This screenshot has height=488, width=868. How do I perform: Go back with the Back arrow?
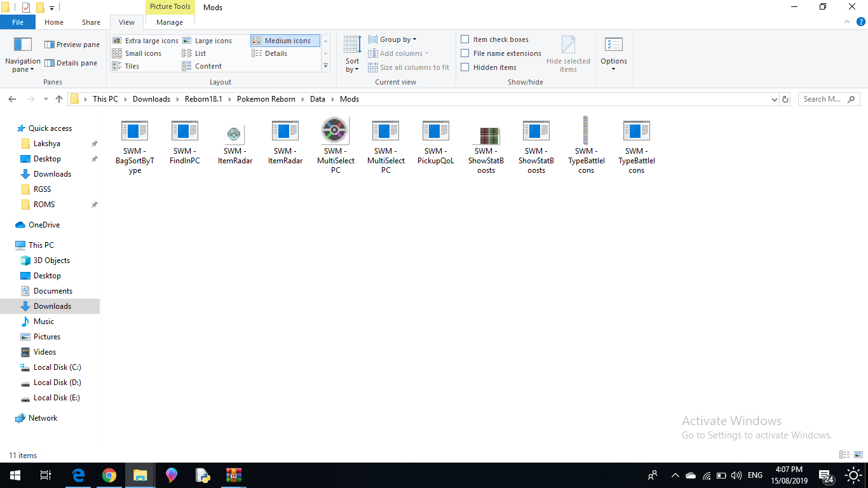(12, 99)
